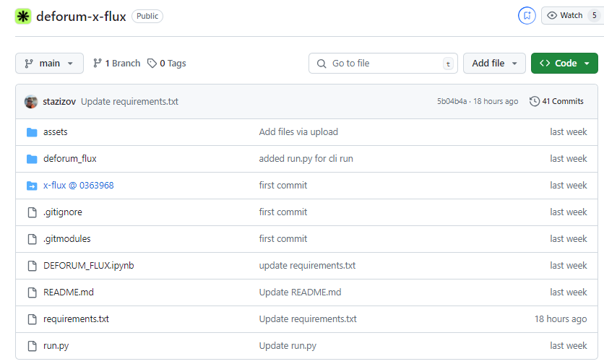Expand the Add file dropdown
The image size is (604, 364).
pyautogui.click(x=494, y=64)
